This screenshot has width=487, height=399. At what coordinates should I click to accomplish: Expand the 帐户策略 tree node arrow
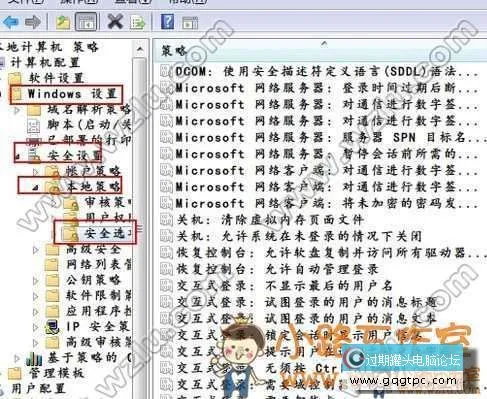(x=36, y=172)
